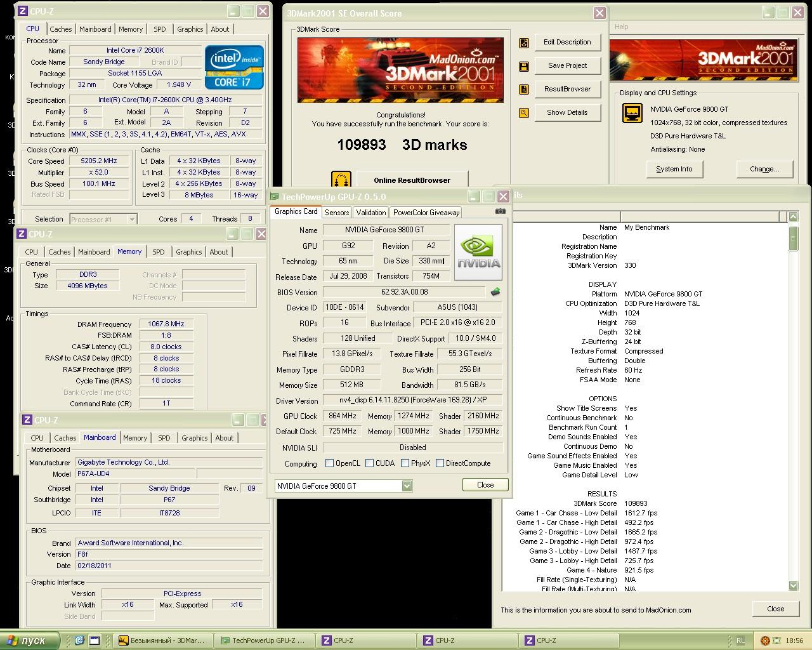Open Internet Explorer from quick launch
The image size is (812, 650).
[x=80, y=640]
